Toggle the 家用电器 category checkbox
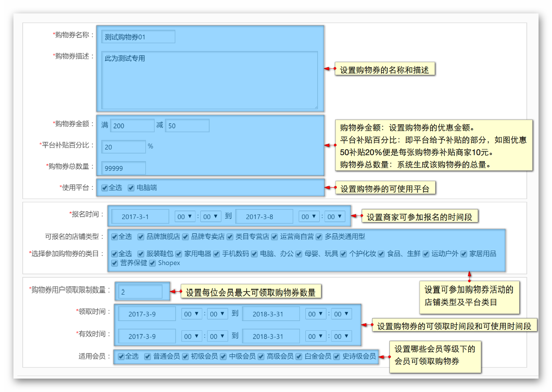 [179, 254]
